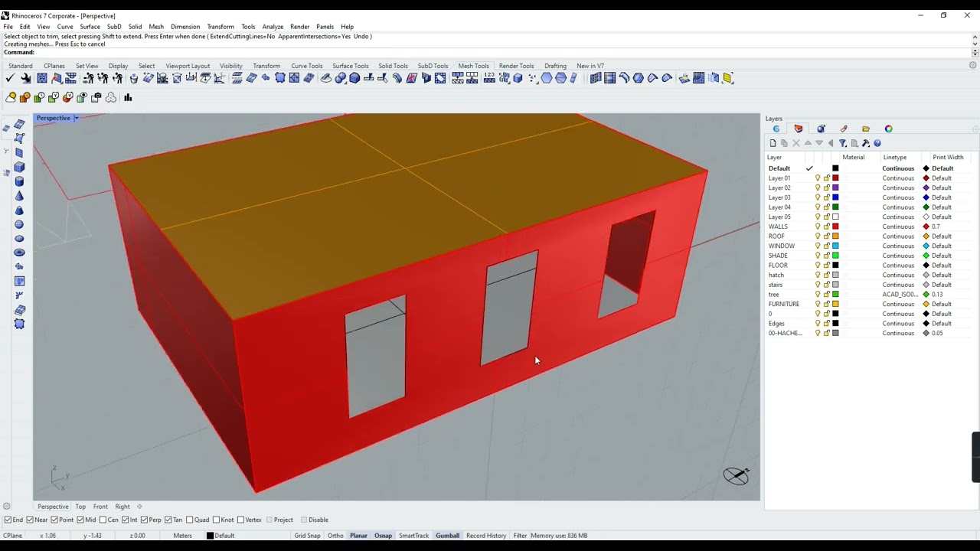Click the camera snapshot icon in second toolbar row

click(x=96, y=97)
